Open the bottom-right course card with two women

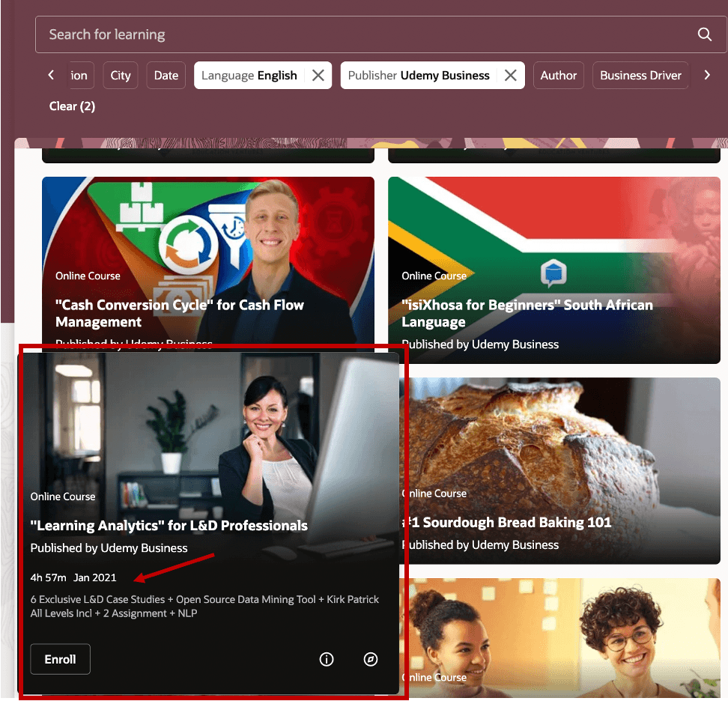pos(559,638)
